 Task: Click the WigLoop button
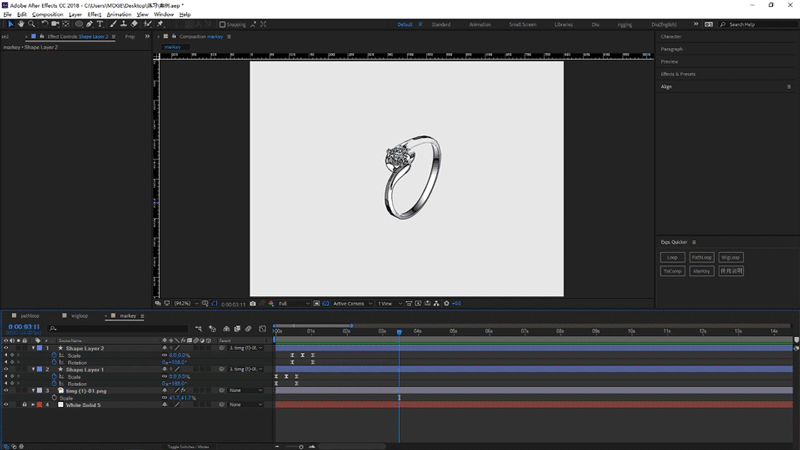(731, 257)
